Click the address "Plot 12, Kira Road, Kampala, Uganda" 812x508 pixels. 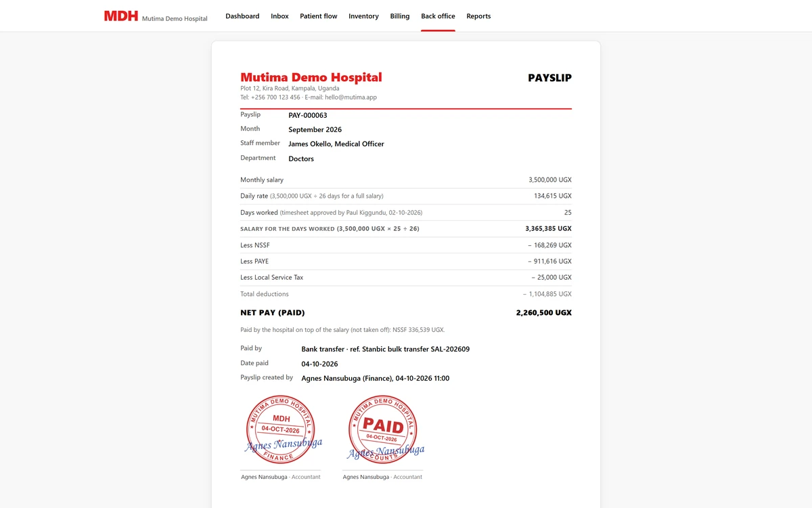[x=290, y=89]
